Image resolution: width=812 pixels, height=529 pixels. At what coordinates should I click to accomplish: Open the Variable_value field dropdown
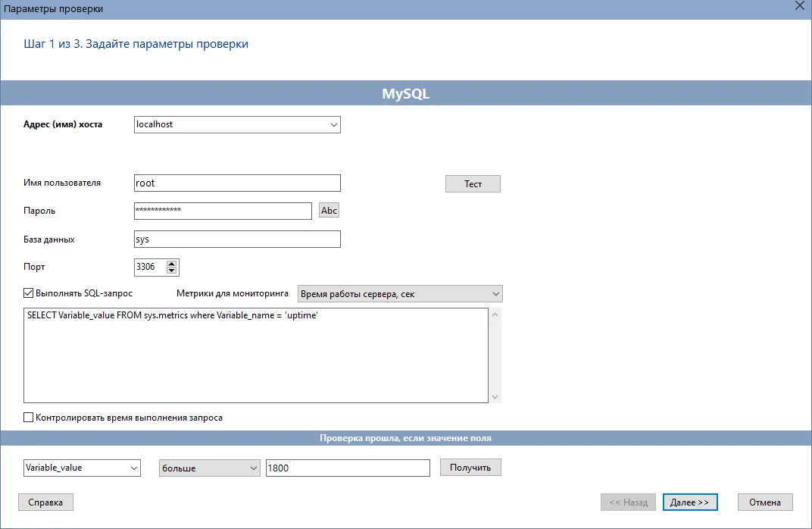133,468
